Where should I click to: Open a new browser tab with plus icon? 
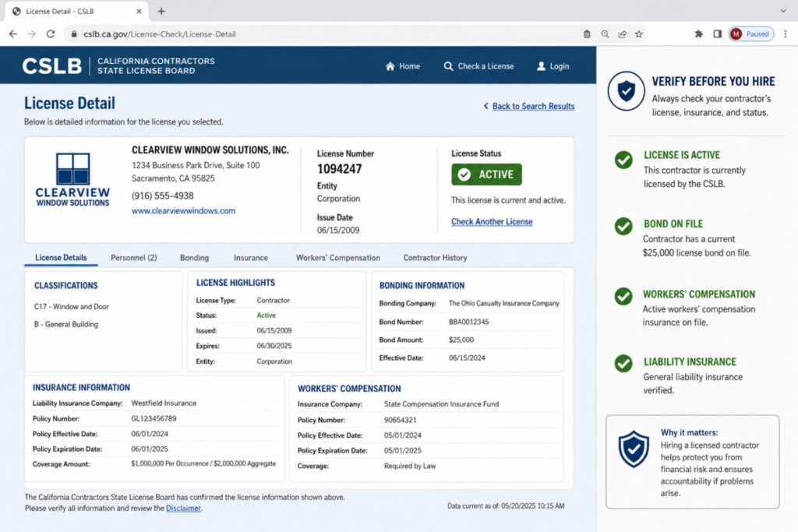[x=161, y=11]
